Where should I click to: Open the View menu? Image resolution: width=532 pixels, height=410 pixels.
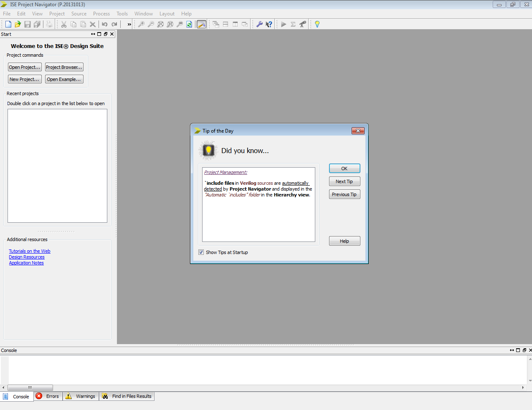tap(37, 14)
